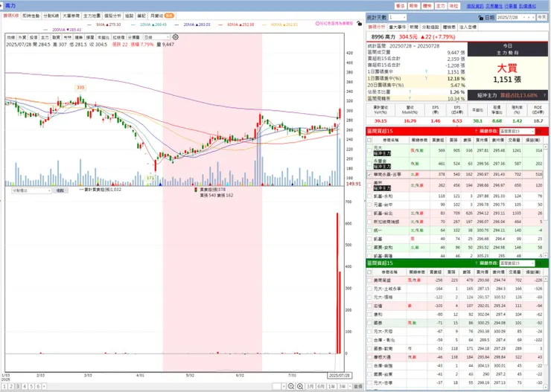The height and width of the screenshot is (392, 551).
Task: Click help question mark in 短沖主力 bar
Action: tap(545, 95)
